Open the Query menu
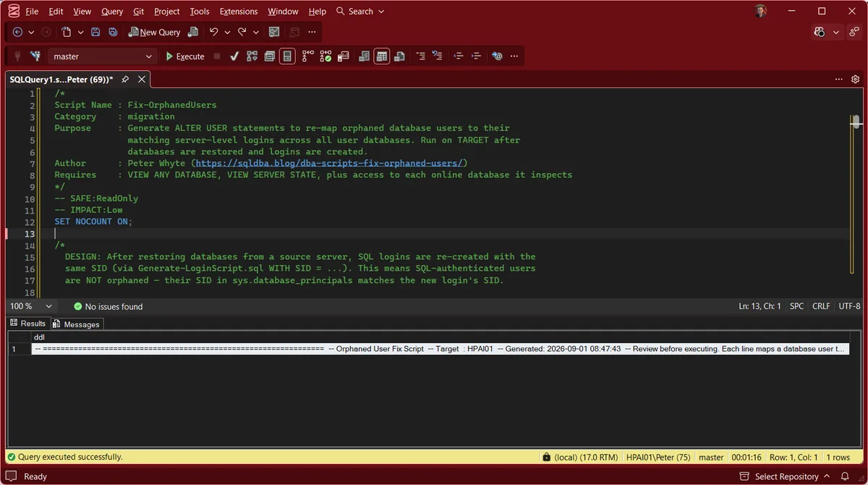 [x=112, y=11]
